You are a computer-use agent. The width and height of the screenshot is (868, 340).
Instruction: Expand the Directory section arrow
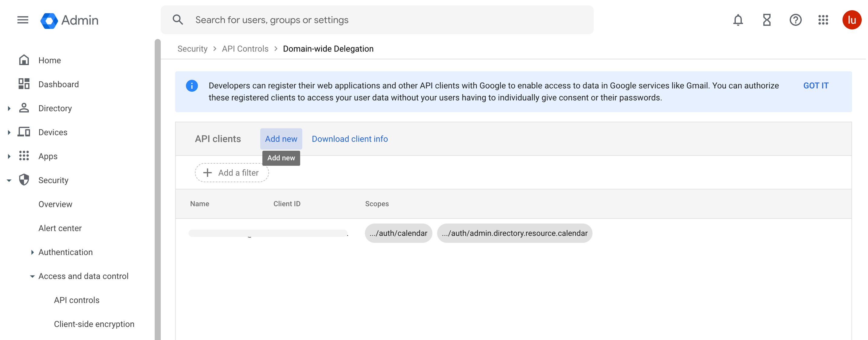coord(9,108)
